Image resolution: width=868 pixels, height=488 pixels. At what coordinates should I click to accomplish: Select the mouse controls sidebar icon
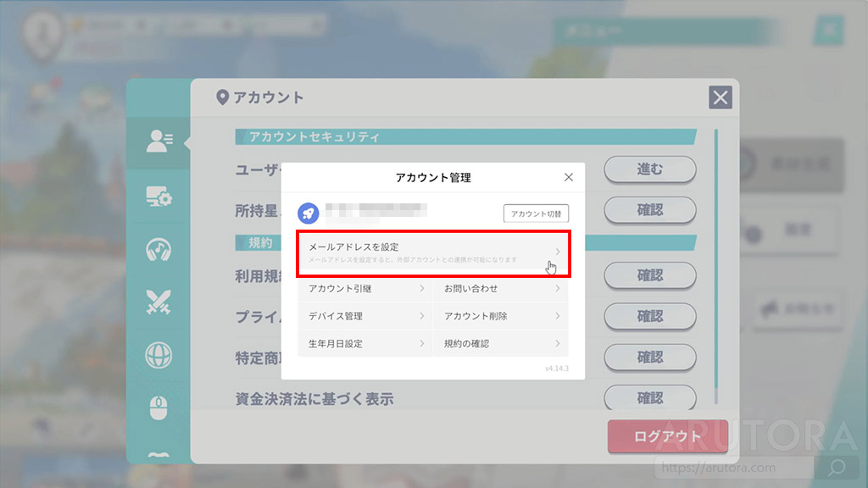(159, 408)
